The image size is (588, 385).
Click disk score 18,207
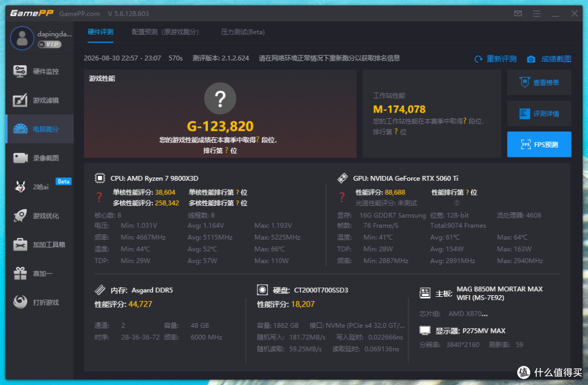[303, 304]
